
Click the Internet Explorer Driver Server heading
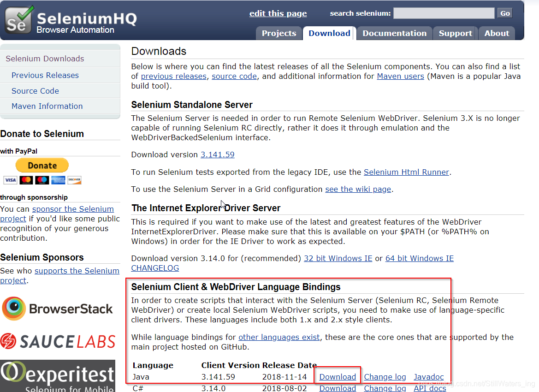pyautogui.click(x=206, y=208)
